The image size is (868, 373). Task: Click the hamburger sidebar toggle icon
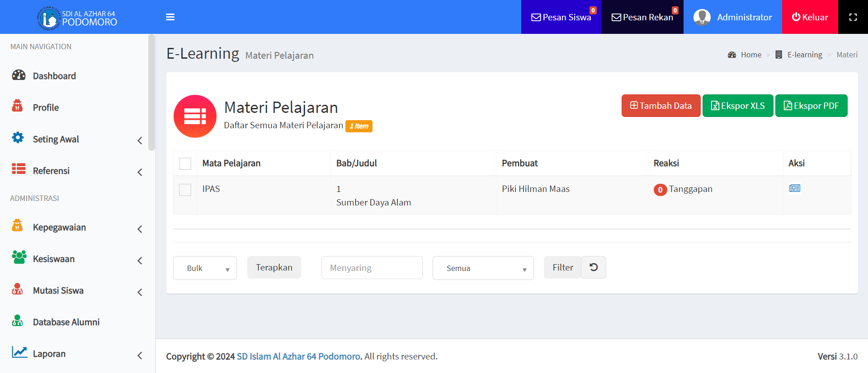(170, 17)
